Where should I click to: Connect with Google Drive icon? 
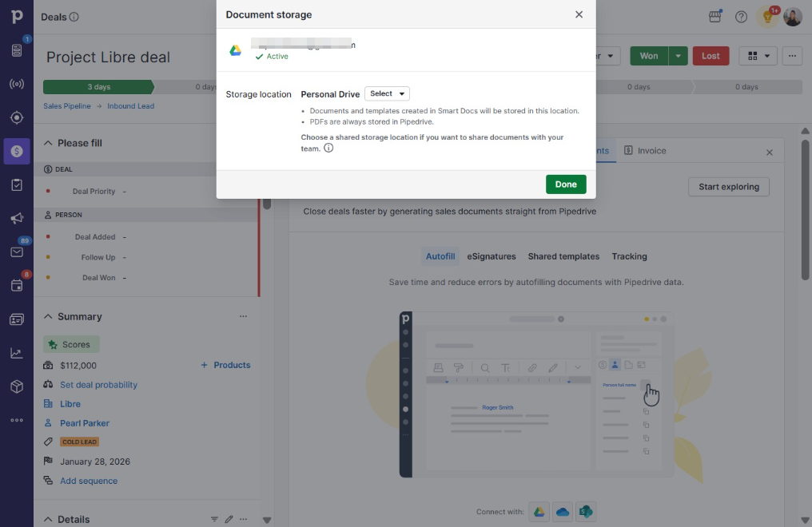(x=539, y=512)
